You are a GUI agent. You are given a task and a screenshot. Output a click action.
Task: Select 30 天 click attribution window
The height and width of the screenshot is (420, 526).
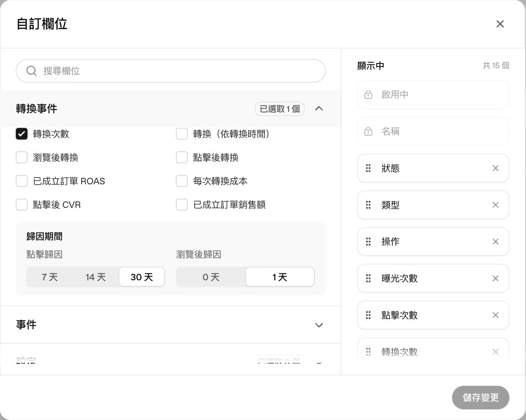[142, 277]
